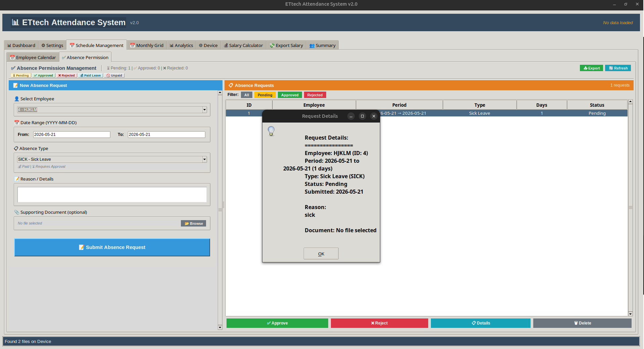The image size is (644, 349).
Task: Maximize the Request Details dialog
Action: click(x=362, y=116)
